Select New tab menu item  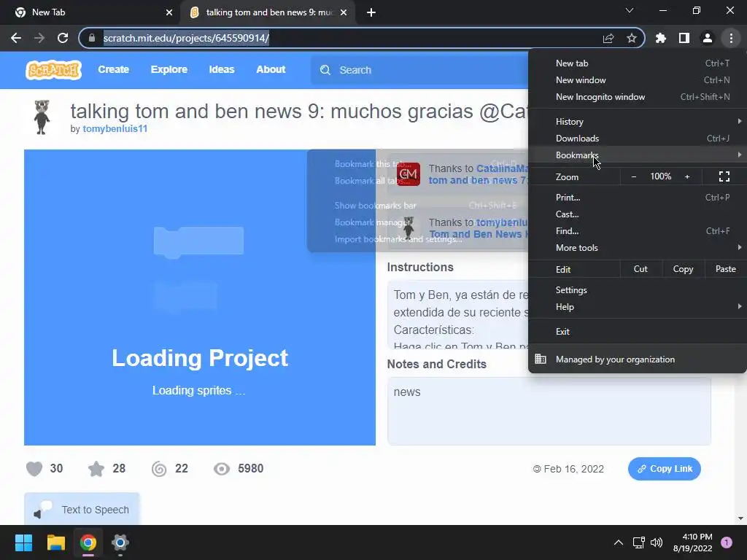pos(638,63)
